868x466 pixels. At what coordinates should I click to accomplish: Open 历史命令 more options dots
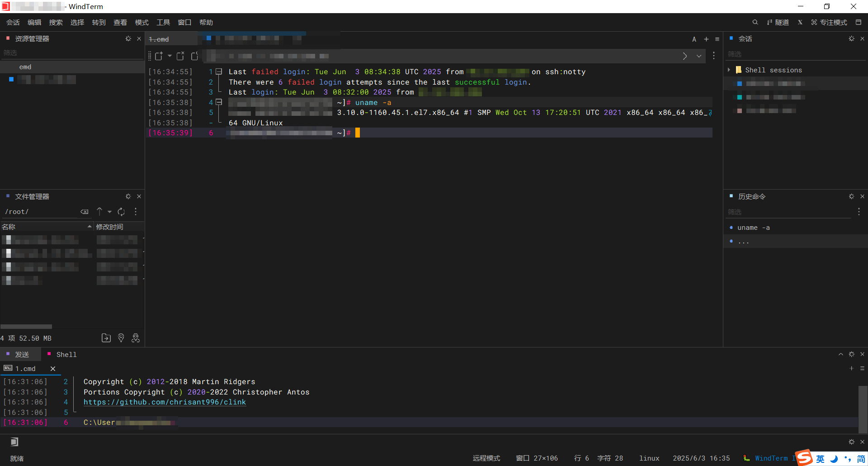click(859, 211)
